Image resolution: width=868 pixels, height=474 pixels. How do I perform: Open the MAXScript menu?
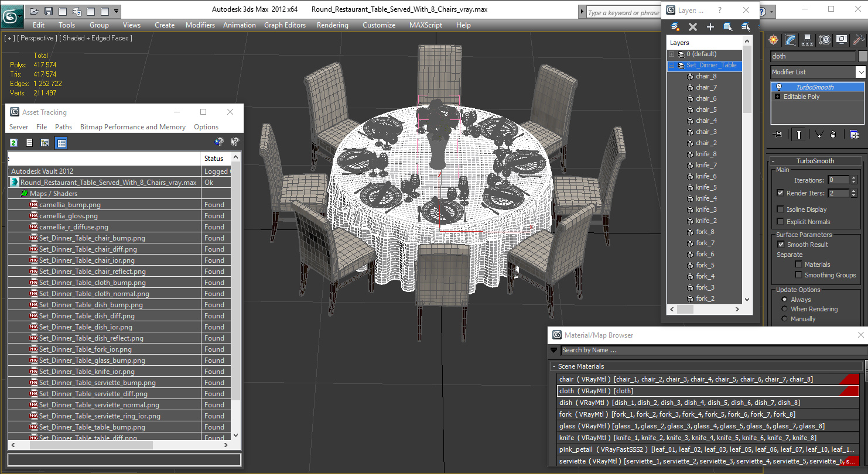point(426,25)
